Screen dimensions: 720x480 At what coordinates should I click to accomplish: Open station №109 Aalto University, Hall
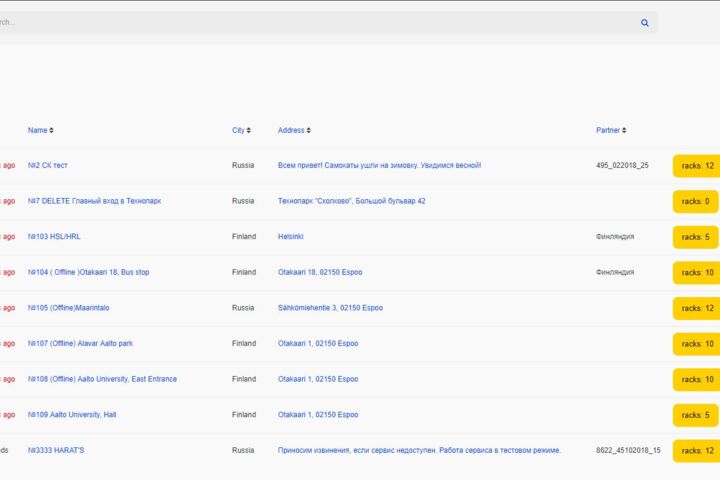pos(72,414)
